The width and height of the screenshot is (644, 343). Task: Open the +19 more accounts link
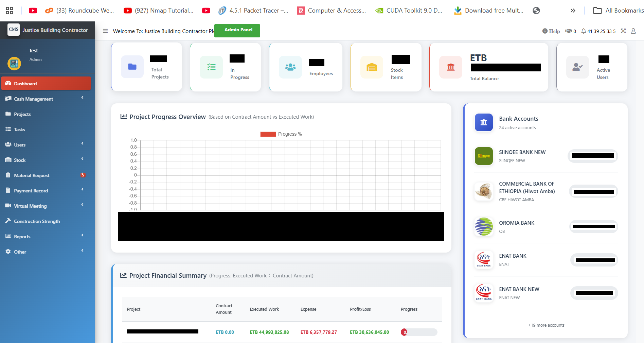[x=546, y=325]
